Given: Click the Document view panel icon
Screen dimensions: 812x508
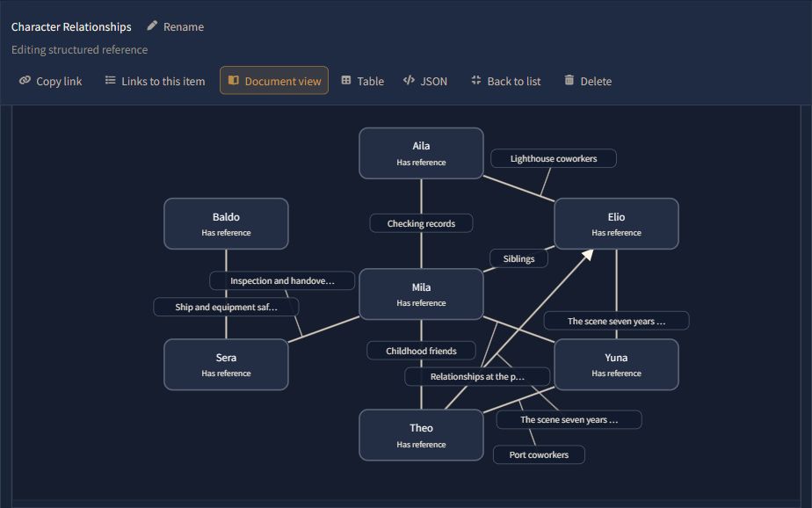Looking at the screenshot, I should coord(234,80).
